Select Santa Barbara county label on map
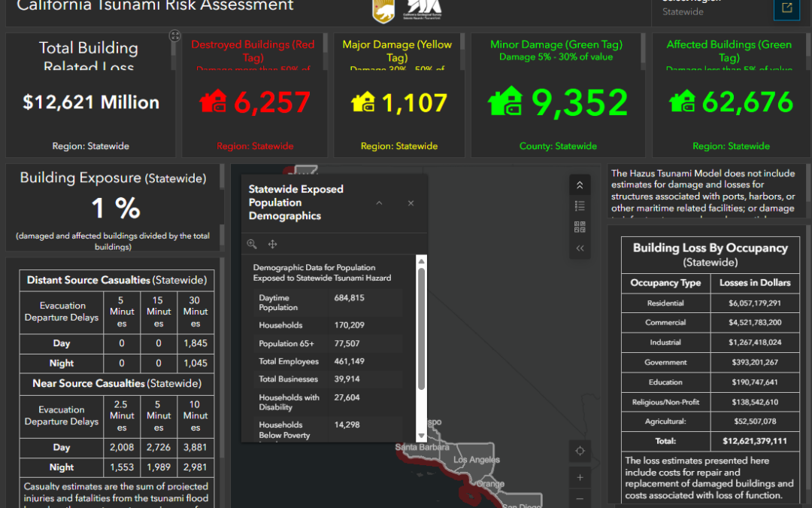812x508 pixels. coord(421,448)
